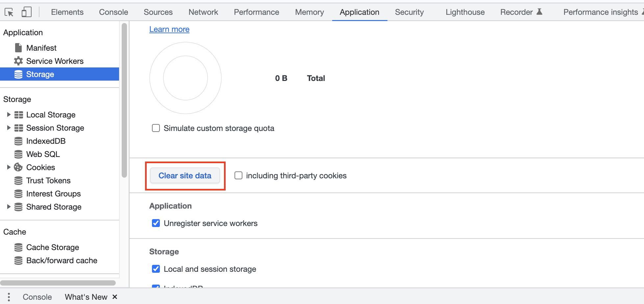Viewport: 644px width, 304px height.
Task: Enable Simulate custom storage quota
Action: (156, 128)
